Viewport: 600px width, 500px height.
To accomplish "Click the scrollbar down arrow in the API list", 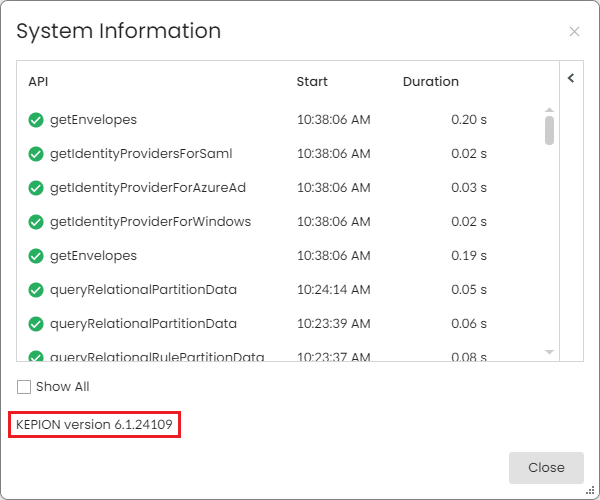I will pyautogui.click(x=549, y=352).
